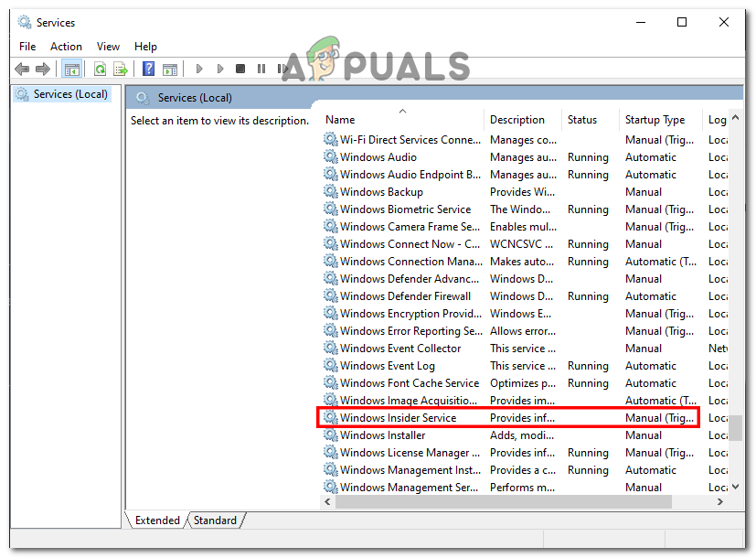This screenshot has height=558, width=756.
Task: Open the Action menu
Action: 66,46
